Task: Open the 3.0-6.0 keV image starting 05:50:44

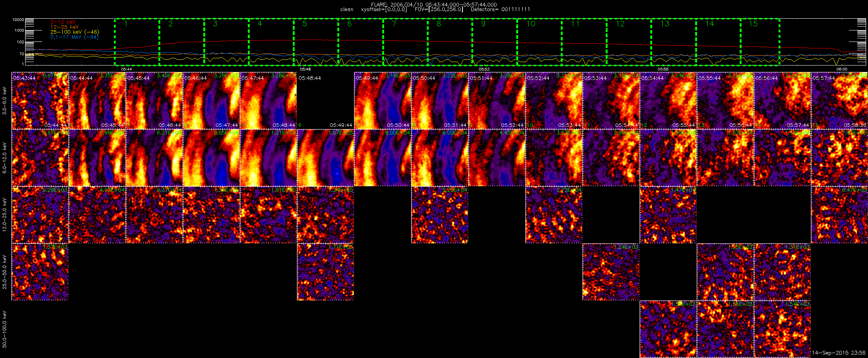Action: point(440,101)
